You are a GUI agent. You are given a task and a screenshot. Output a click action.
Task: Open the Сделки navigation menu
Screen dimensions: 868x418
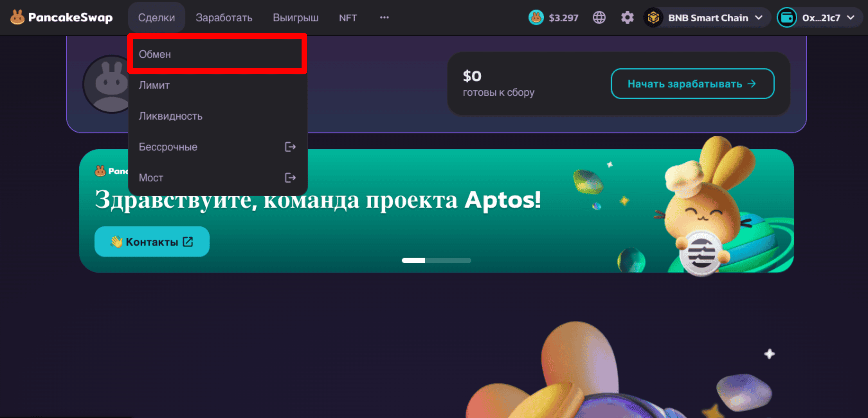click(156, 18)
